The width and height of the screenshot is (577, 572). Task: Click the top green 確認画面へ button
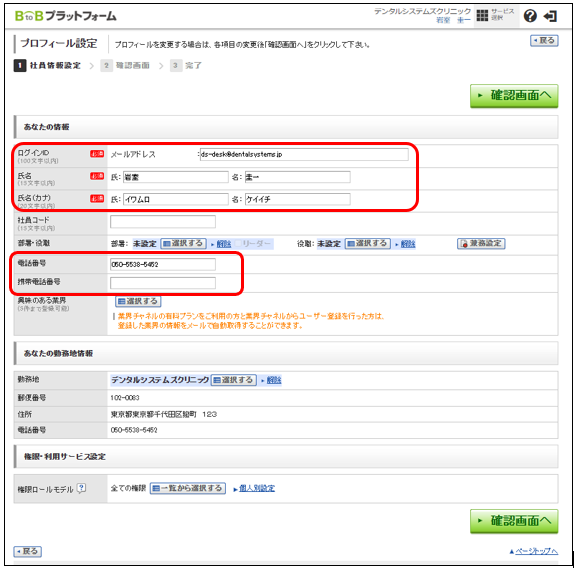point(514,96)
